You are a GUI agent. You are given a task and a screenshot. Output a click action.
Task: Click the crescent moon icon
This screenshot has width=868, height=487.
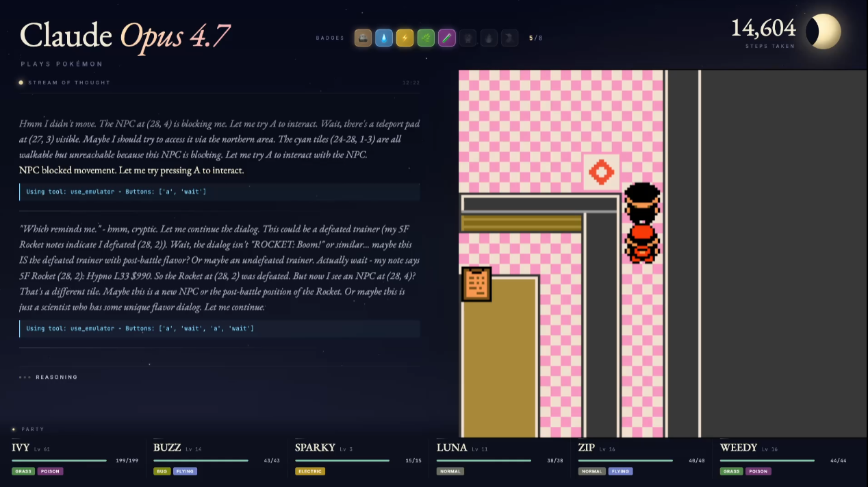(824, 32)
